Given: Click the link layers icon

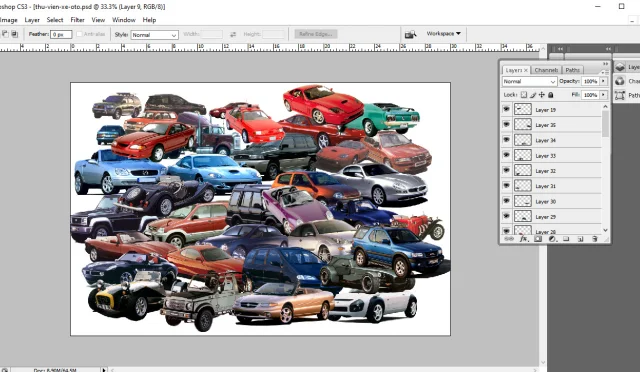Looking at the screenshot, I should pyautogui.click(x=509, y=239).
